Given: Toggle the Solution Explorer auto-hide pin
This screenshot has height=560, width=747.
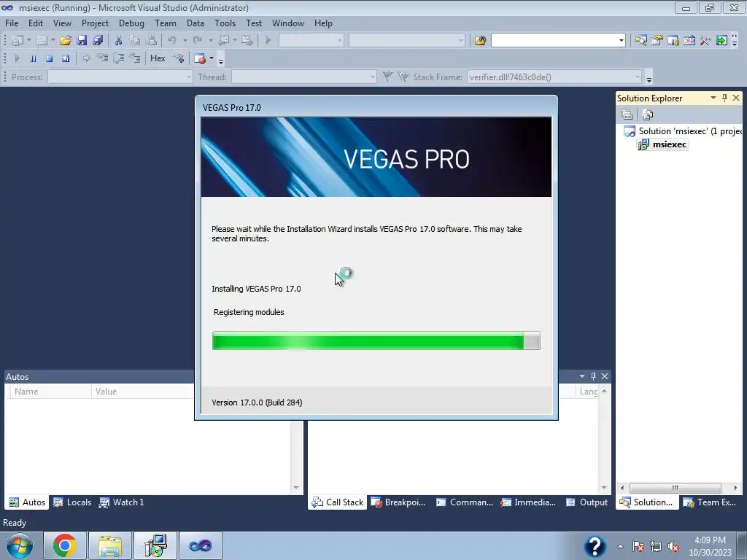Looking at the screenshot, I should pos(724,98).
